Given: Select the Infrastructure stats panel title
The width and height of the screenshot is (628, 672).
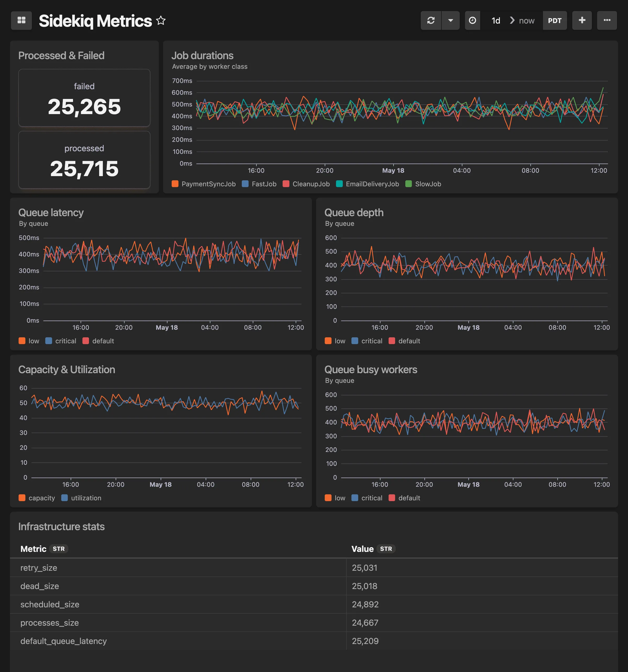Looking at the screenshot, I should point(61,526).
